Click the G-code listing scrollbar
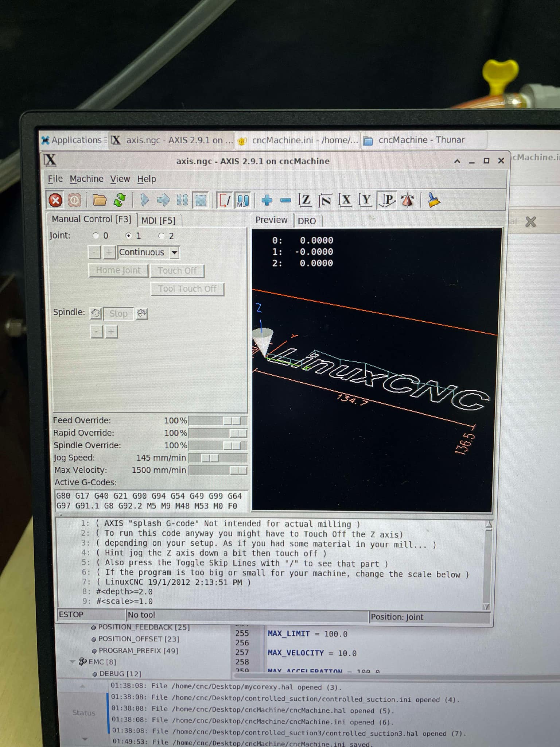Viewport: 560px width, 747px height. click(x=487, y=565)
